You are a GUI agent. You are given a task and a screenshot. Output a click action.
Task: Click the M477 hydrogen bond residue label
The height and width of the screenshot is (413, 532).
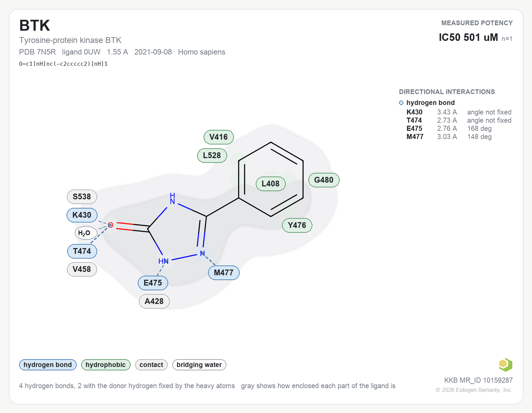tap(224, 273)
